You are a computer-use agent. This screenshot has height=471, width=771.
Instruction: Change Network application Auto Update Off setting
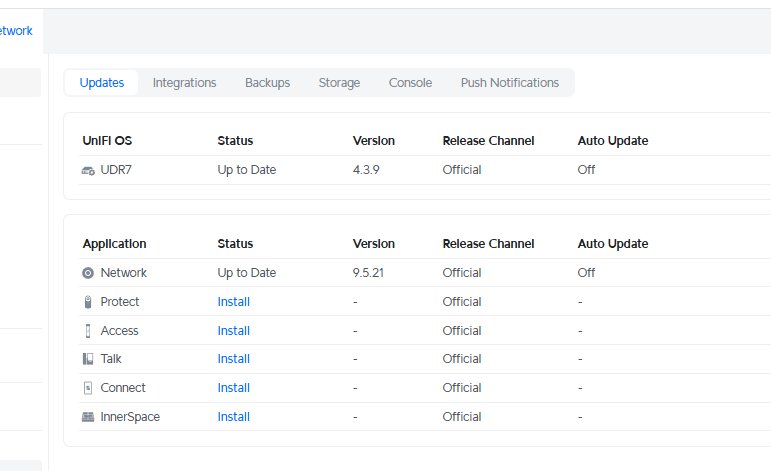[x=586, y=273]
